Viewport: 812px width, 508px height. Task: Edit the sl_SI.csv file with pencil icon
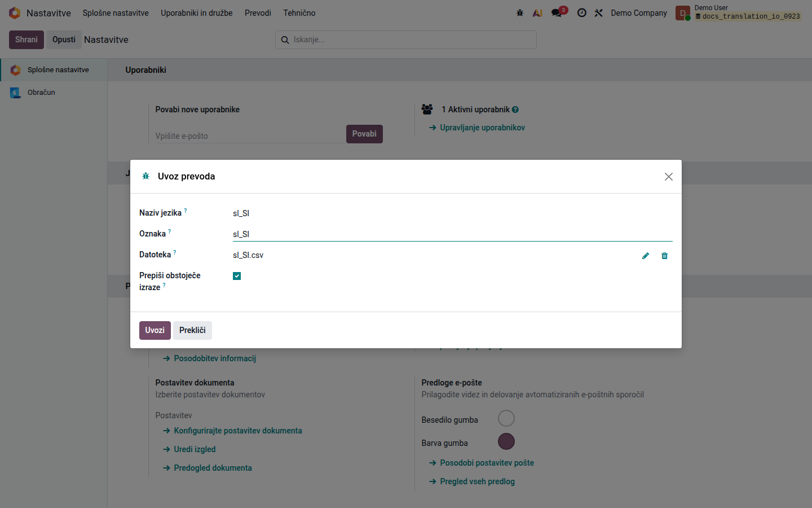click(x=646, y=256)
